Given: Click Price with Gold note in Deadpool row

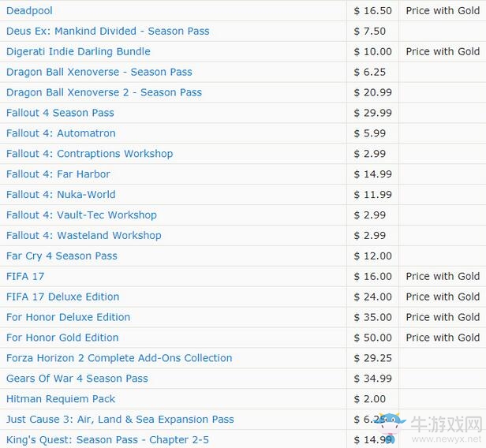Looking at the screenshot, I should [x=443, y=11].
